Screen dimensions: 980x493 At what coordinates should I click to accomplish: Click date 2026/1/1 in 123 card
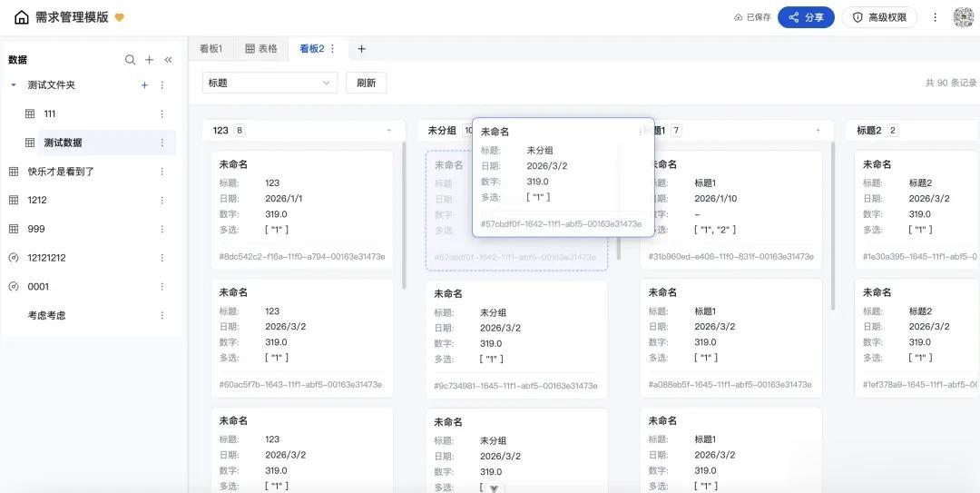click(x=284, y=198)
